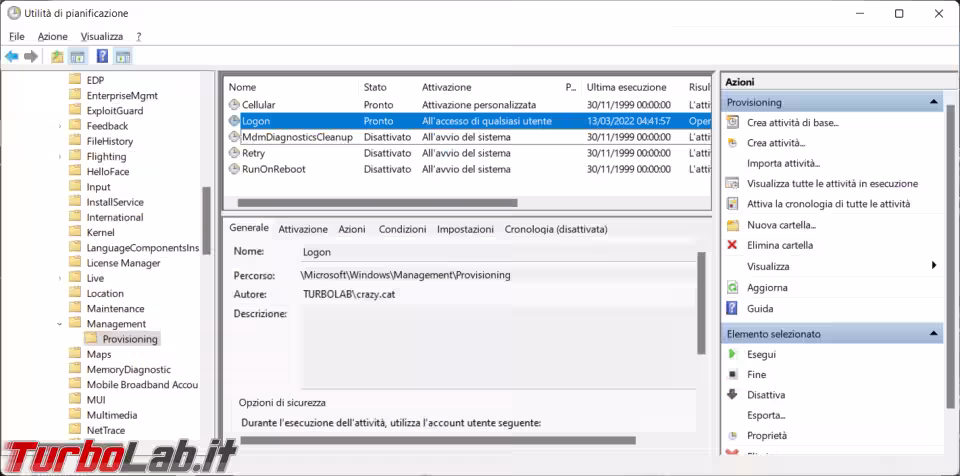Click the blue Help question-mark toolbar icon
This screenshot has height=476, width=960.
pos(102,57)
